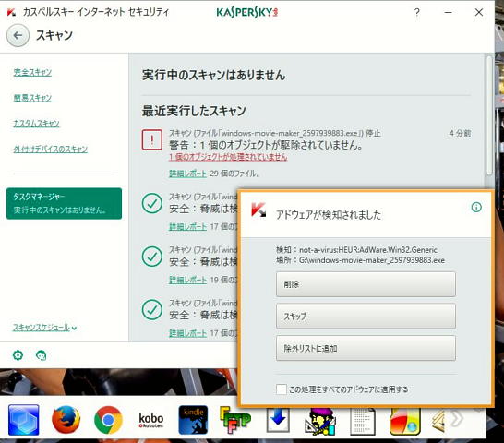Open Kaspersky help question mark

click(417, 12)
